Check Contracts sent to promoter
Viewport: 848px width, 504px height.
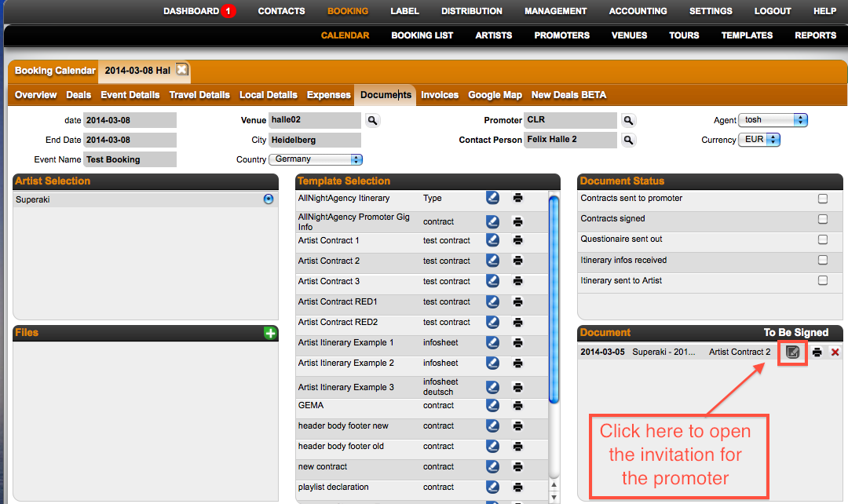tap(823, 199)
